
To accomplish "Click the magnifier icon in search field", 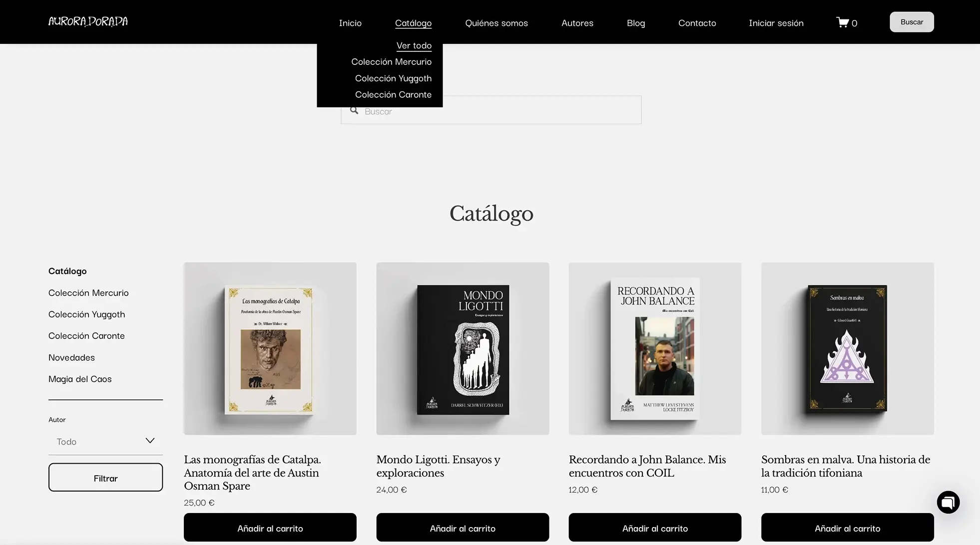I will [x=354, y=110].
